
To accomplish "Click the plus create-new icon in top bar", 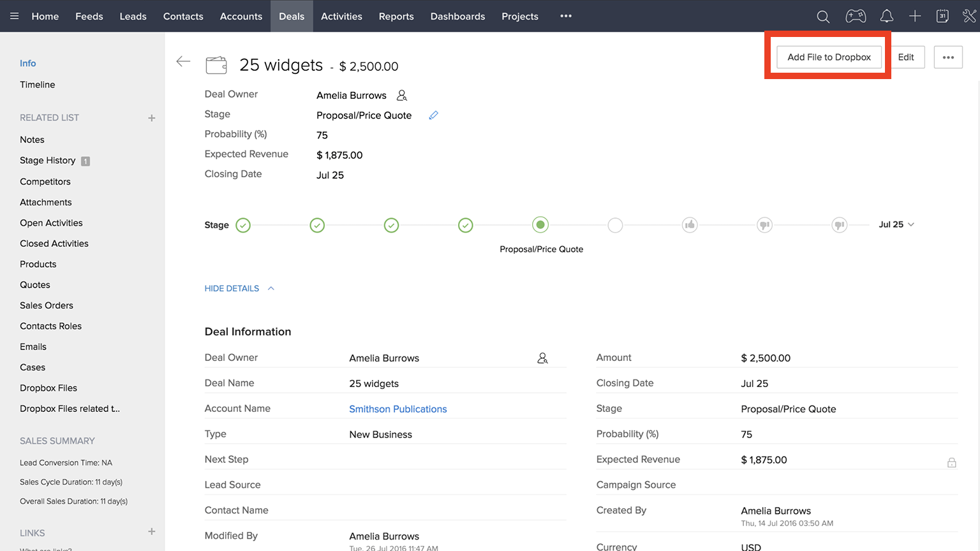I will point(915,17).
